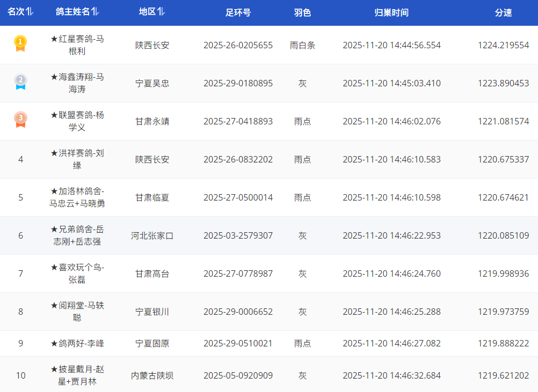Click the 足环号 column header
Viewport: 538px width, 392px height.
tap(238, 13)
